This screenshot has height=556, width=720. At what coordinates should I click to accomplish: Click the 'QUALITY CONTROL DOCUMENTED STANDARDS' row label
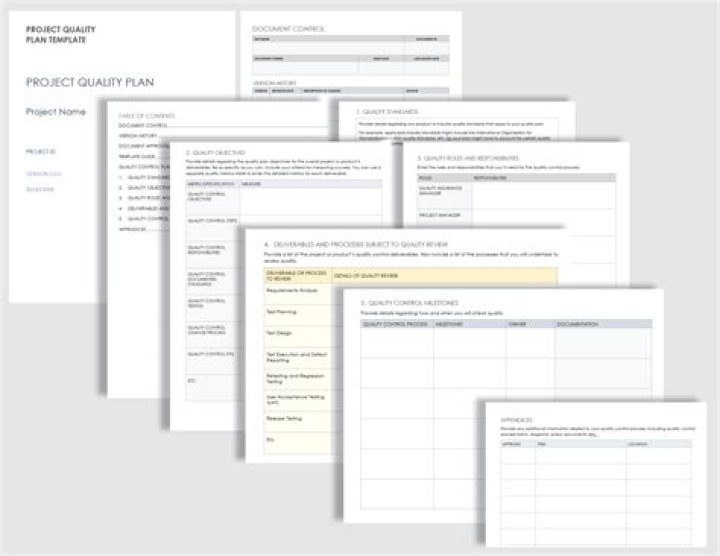[x=212, y=281]
